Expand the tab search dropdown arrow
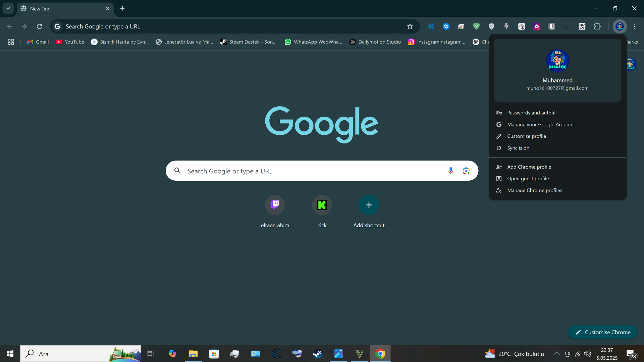Screen dimensions: 644x362 [x=8, y=8]
